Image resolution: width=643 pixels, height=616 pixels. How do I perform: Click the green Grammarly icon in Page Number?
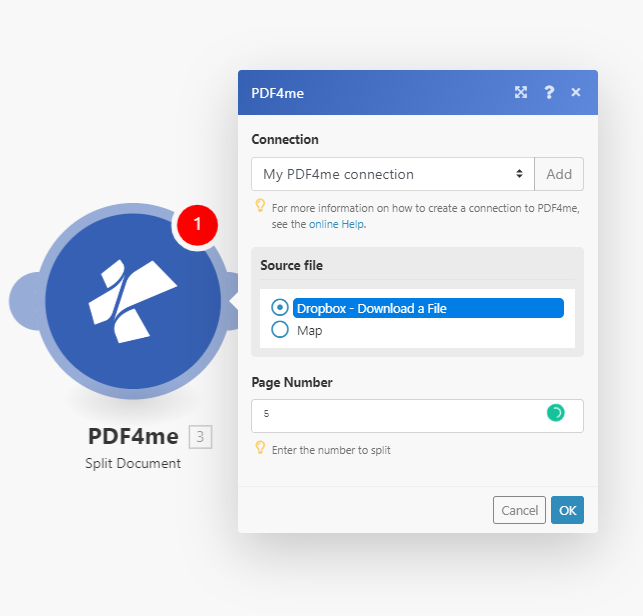point(555,413)
